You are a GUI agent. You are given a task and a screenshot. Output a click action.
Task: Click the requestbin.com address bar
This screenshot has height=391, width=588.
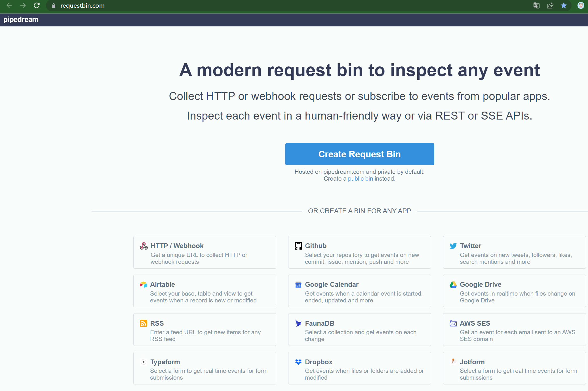tap(82, 6)
